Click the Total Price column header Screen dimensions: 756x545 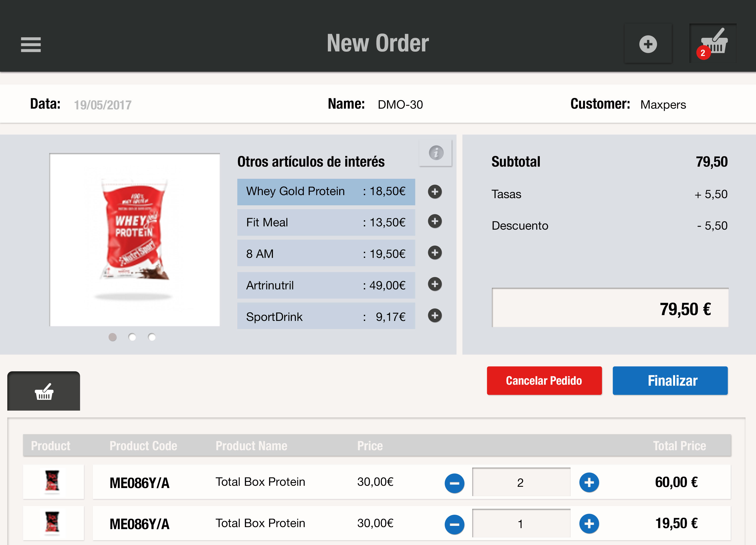pos(679,446)
